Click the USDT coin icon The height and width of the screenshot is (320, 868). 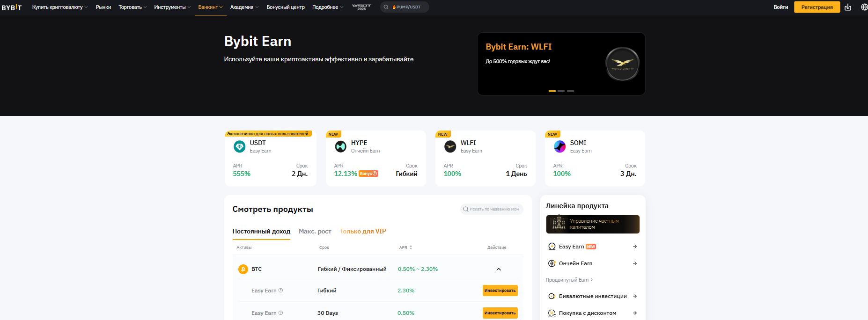coord(239,146)
